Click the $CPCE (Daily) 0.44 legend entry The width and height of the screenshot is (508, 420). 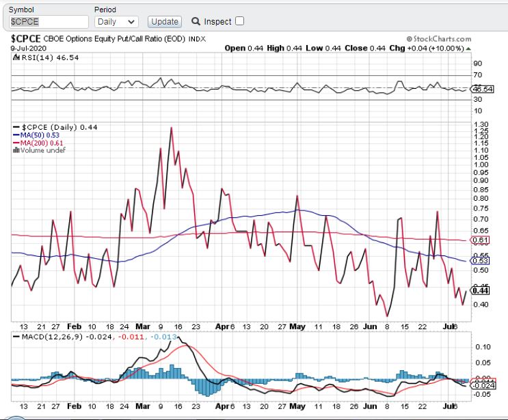(55, 127)
